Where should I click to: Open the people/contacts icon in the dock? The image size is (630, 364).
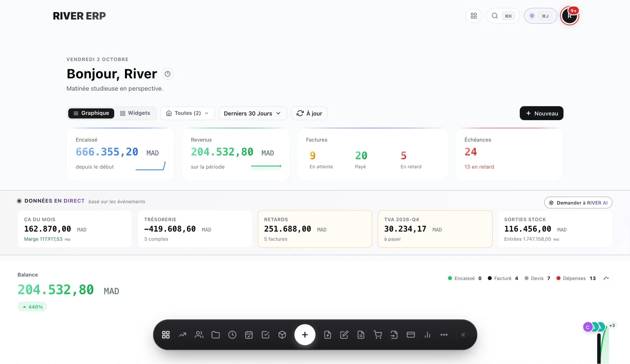tap(199, 335)
